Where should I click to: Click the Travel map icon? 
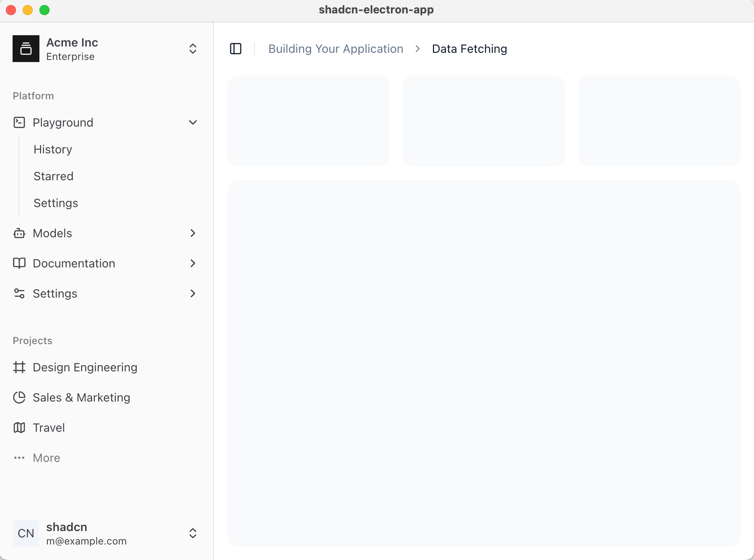pos(19,428)
